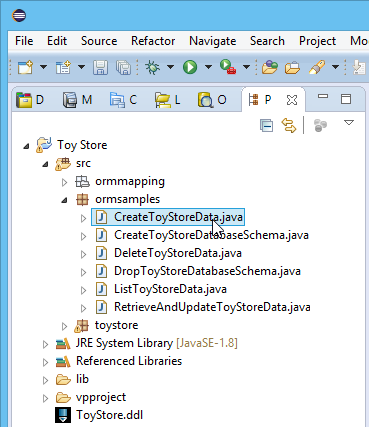Open the Run dropdown arrow
This screenshot has width=369, height=427.
[208, 67]
